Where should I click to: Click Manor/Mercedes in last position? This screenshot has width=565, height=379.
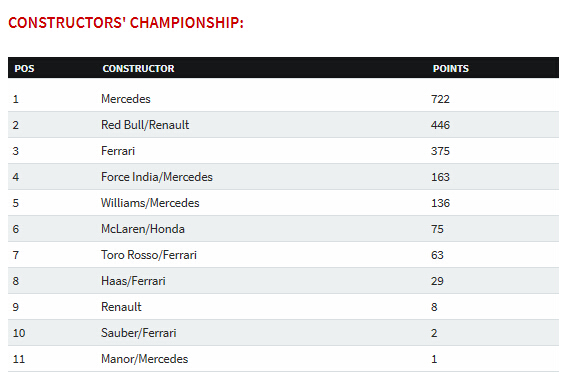coord(144,359)
